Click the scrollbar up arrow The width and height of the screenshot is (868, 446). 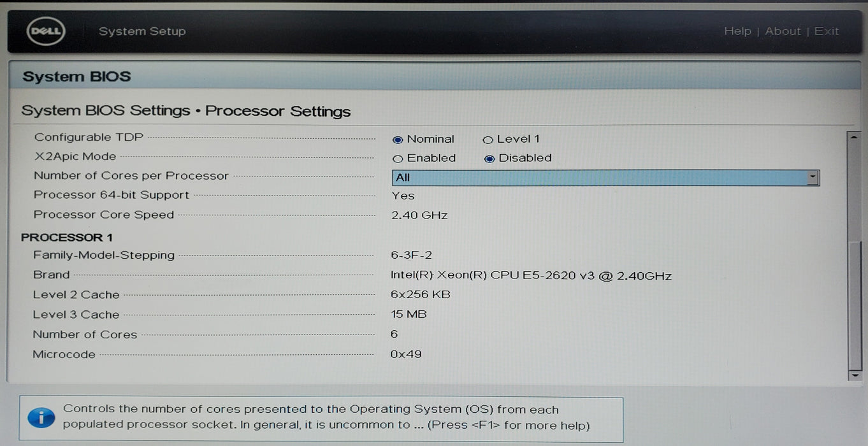pyautogui.click(x=855, y=136)
